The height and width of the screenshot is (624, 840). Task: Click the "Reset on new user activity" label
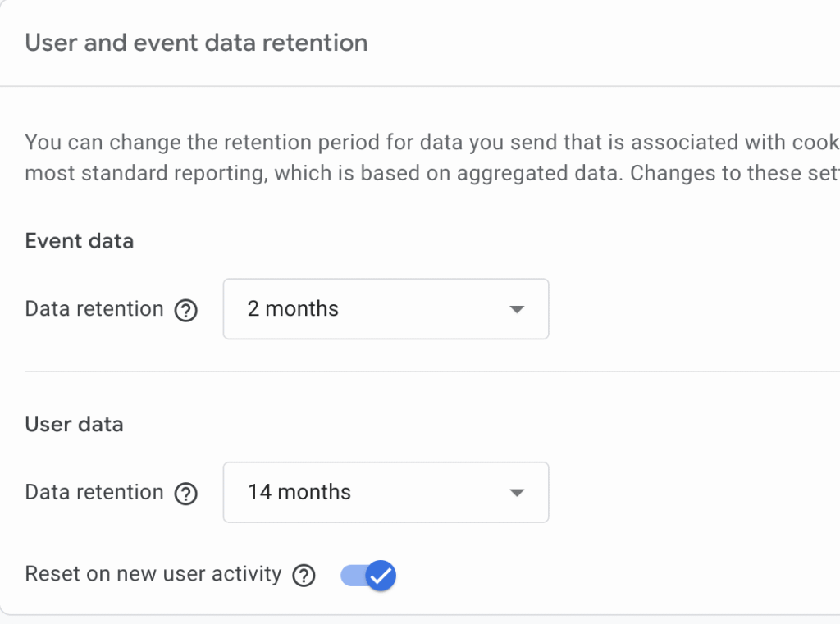153,574
